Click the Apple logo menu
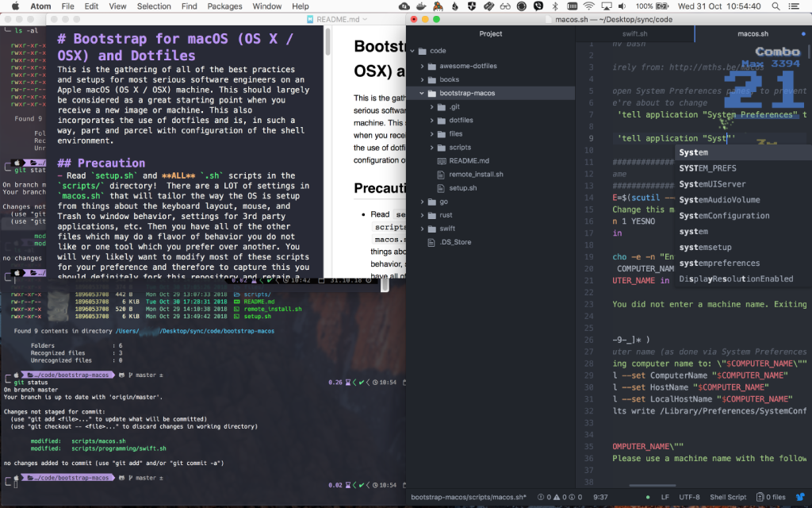Image resolution: width=812 pixels, height=508 pixels. click(16, 6)
